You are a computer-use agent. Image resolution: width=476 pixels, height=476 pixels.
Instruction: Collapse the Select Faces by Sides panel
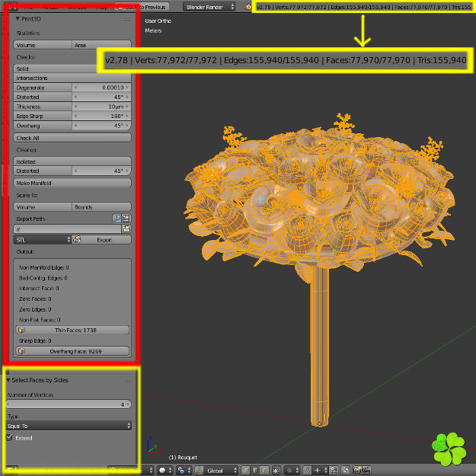click(8, 380)
